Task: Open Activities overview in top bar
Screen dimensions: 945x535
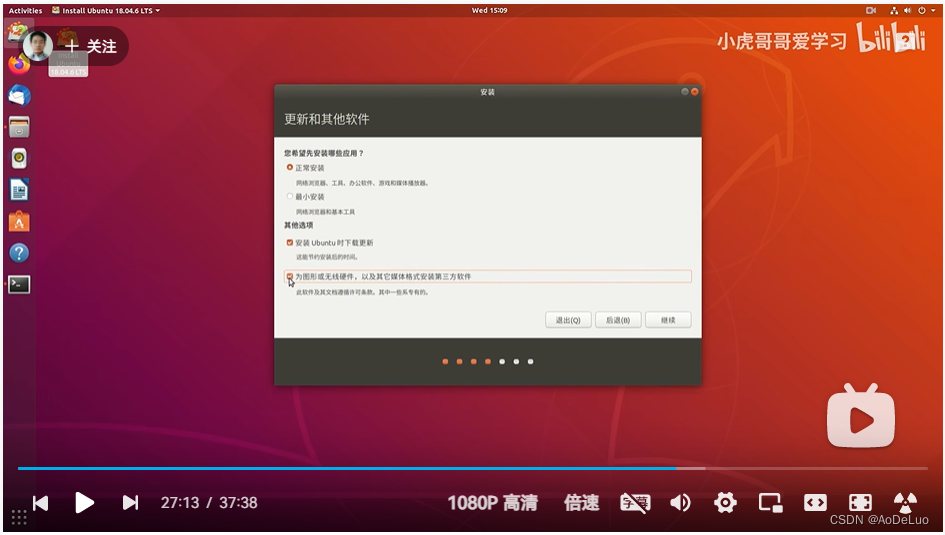Action: 25,10
